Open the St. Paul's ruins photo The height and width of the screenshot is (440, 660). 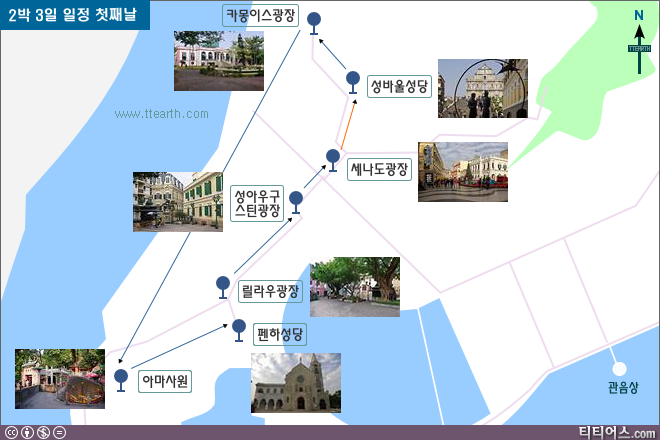pos(483,88)
